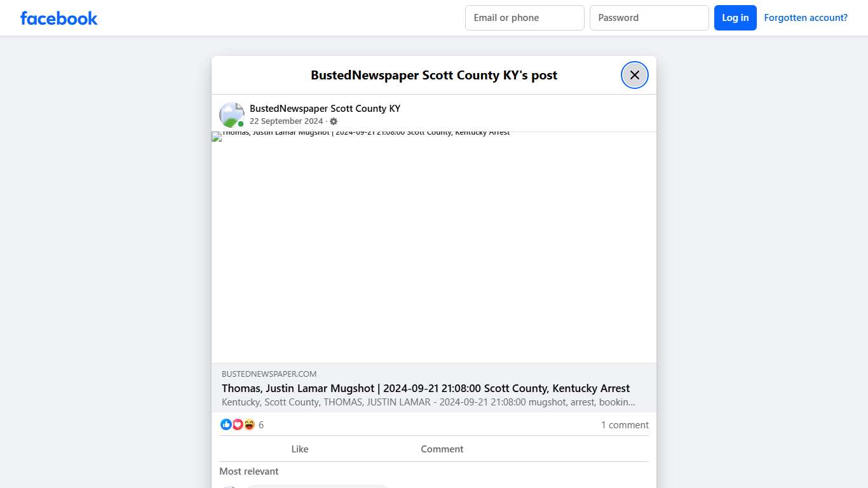View the 1 comment link
Viewport: 868px width, 488px height.
click(625, 424)
